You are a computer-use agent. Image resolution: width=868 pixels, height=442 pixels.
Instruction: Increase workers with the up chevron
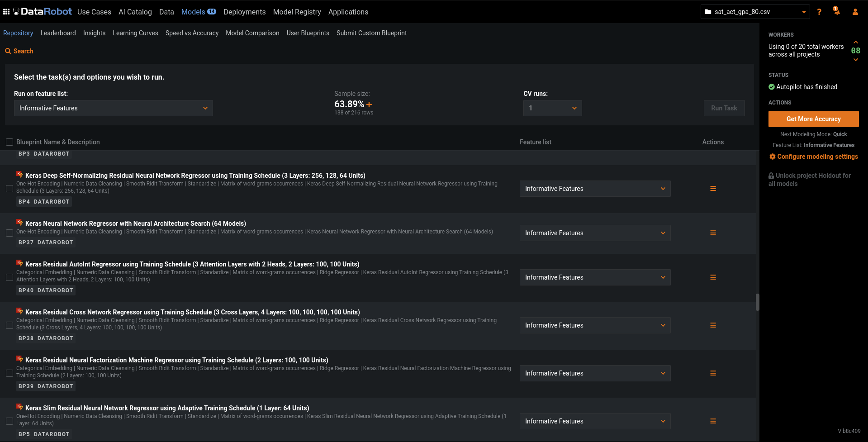coord(855,42)
